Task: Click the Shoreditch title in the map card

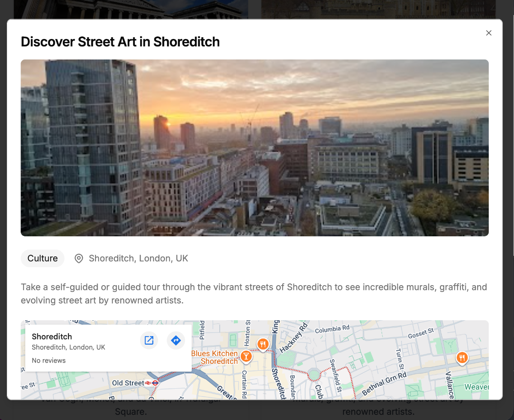Action: click(52, 337)
